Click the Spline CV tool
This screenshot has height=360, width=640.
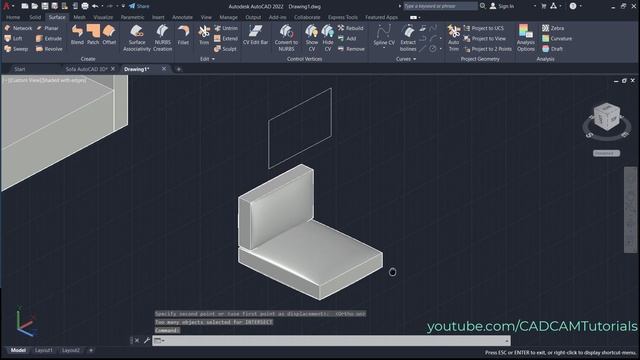coord(384,35)
